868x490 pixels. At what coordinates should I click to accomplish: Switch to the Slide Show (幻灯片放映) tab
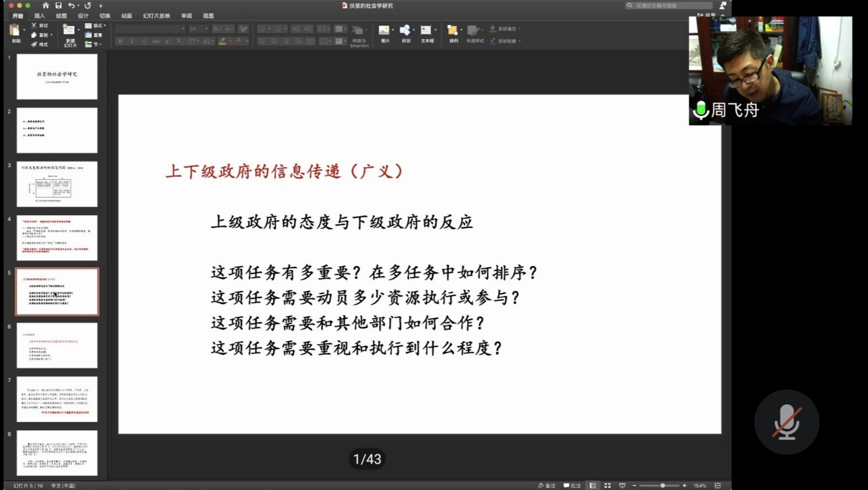click(157, 16)
